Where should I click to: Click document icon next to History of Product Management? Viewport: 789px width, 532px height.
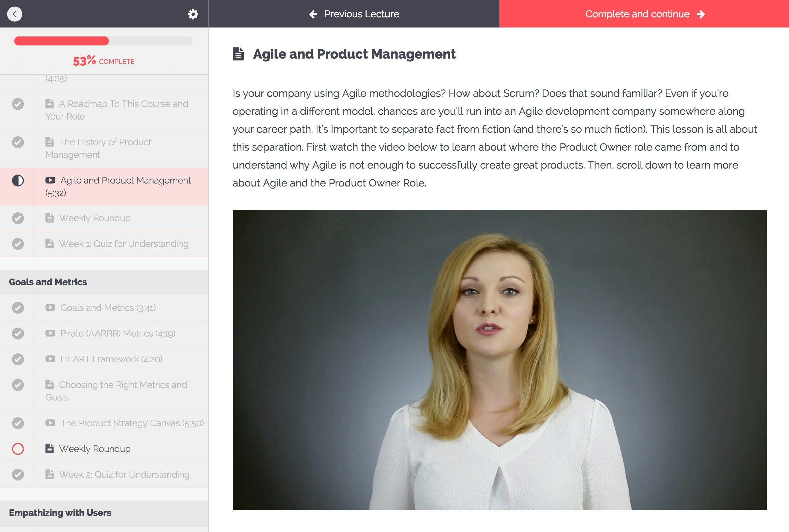tap(50, 142)
